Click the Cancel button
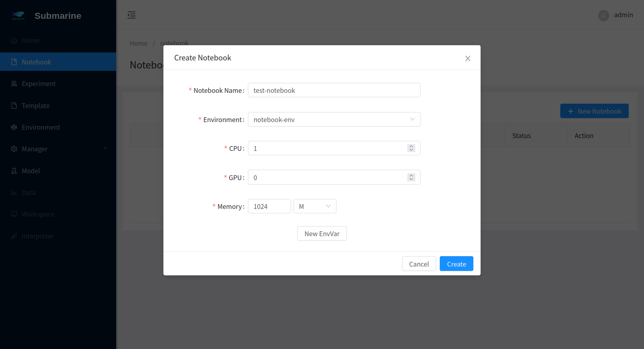This screenshot has width=644, height=349. [x=419, y=264]
